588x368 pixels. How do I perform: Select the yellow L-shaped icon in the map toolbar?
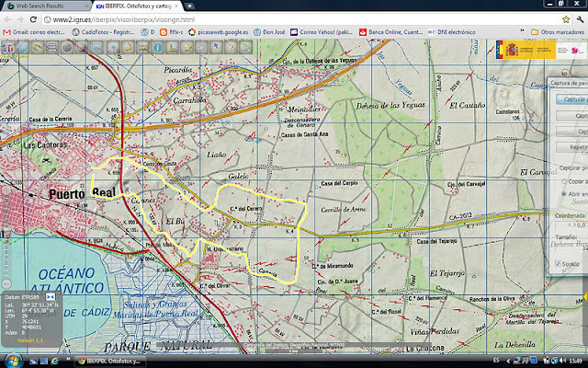tap(172, 48)
